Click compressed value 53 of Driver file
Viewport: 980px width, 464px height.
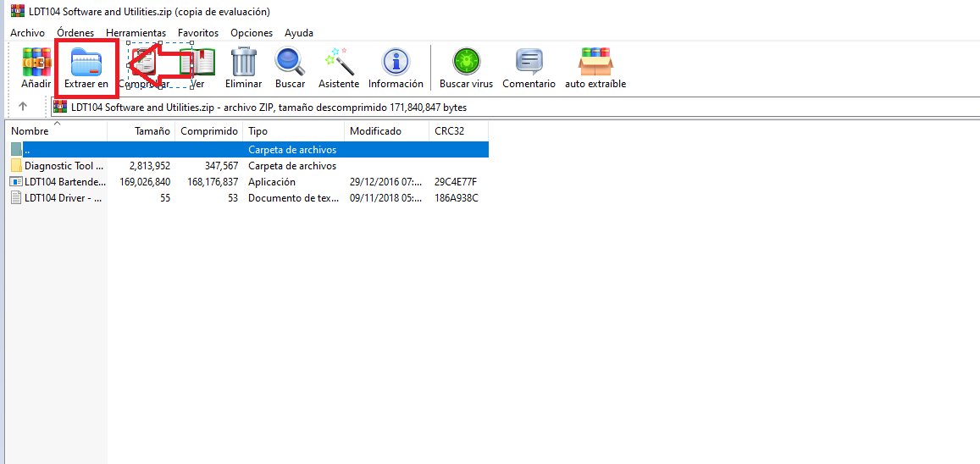pyautogui.click(x=233, y=198)
